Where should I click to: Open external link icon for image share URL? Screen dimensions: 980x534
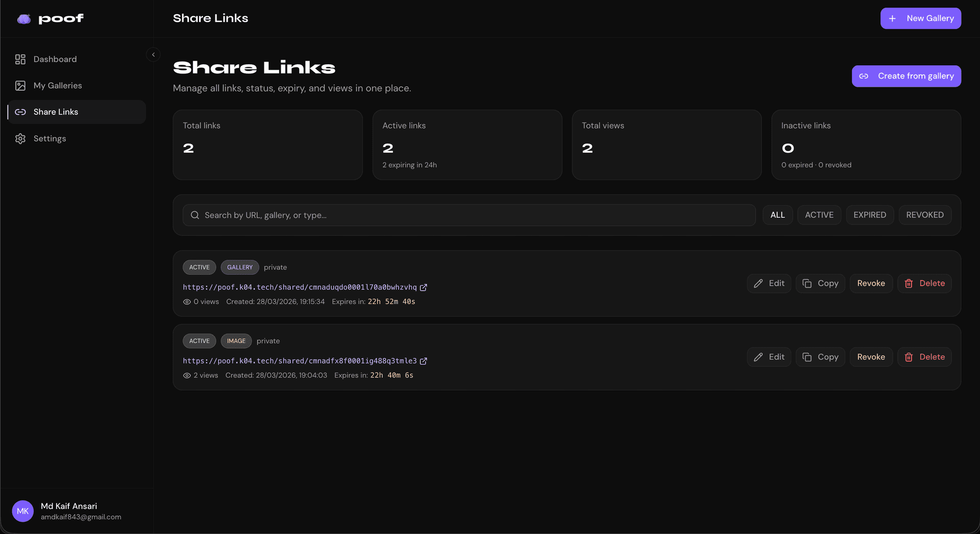coord(423,361)
